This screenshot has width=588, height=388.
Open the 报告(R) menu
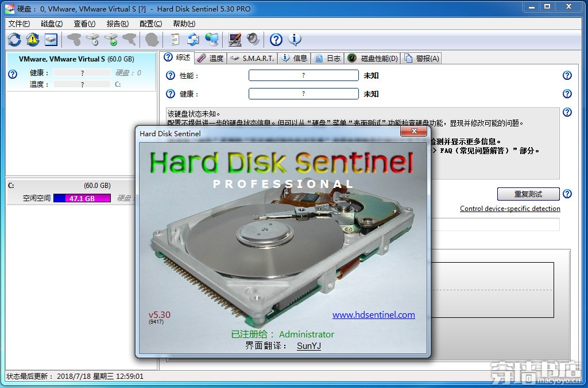tap(117, 24)
